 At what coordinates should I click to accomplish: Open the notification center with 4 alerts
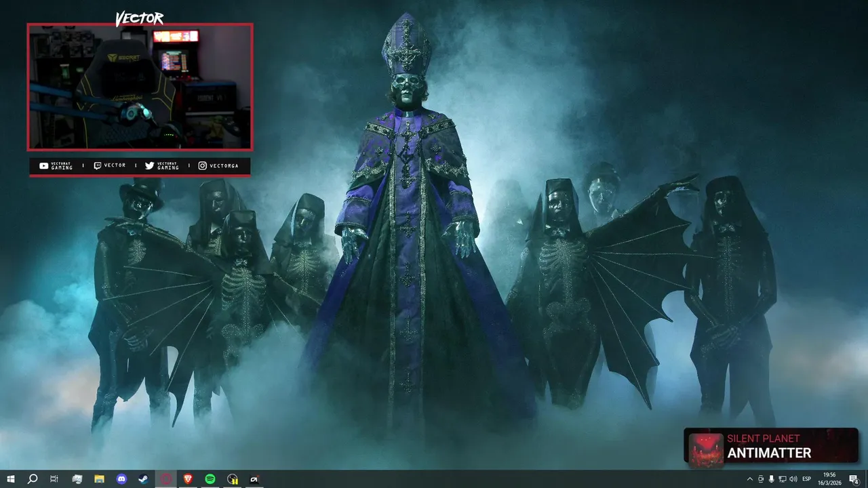coord(854,479)
